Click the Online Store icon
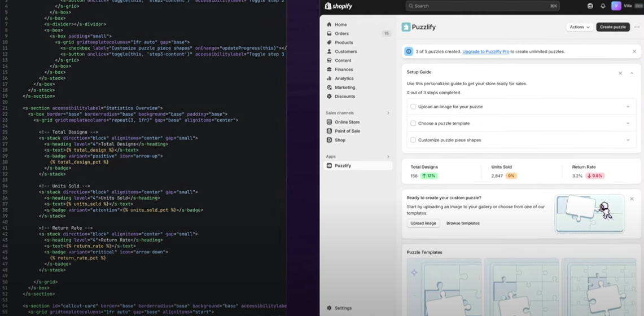This screenshot has height=316, width=644. click(x=329, y=122)
